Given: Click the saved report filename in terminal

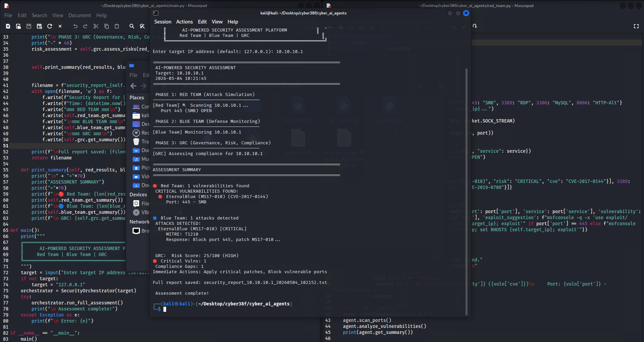Looking at the screenshot, I should point(265,283).
